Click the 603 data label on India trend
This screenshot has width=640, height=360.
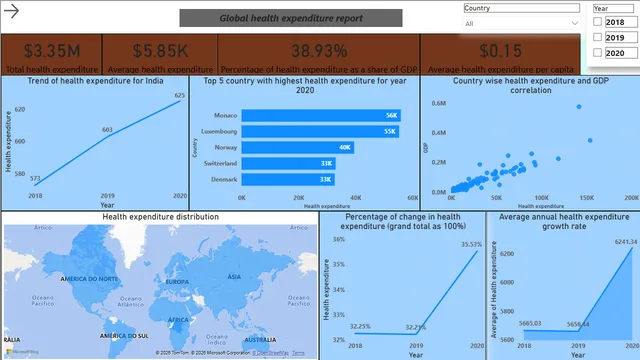[x=107, y=130]
